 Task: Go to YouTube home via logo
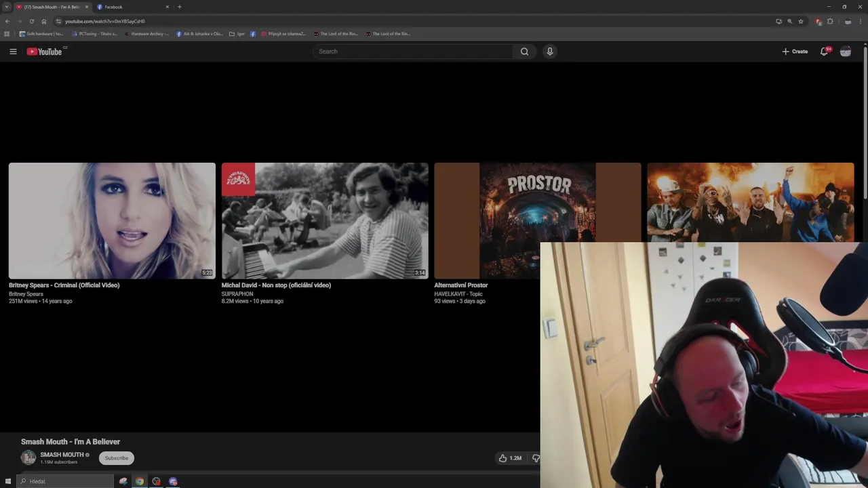pyautogui.click(x=44, y=52)
